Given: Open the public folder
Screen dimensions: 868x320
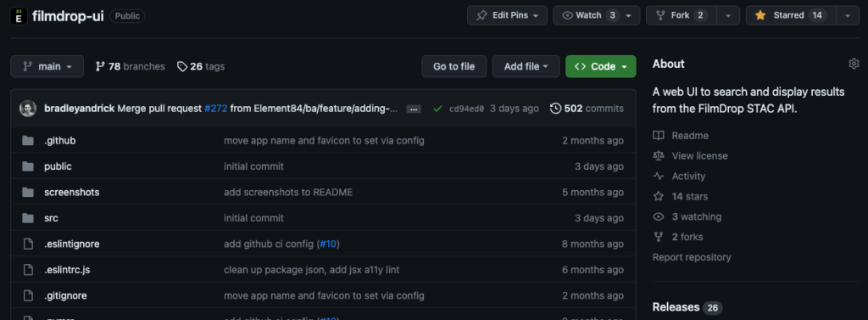Looking at the screenshot, I should 58,166.
